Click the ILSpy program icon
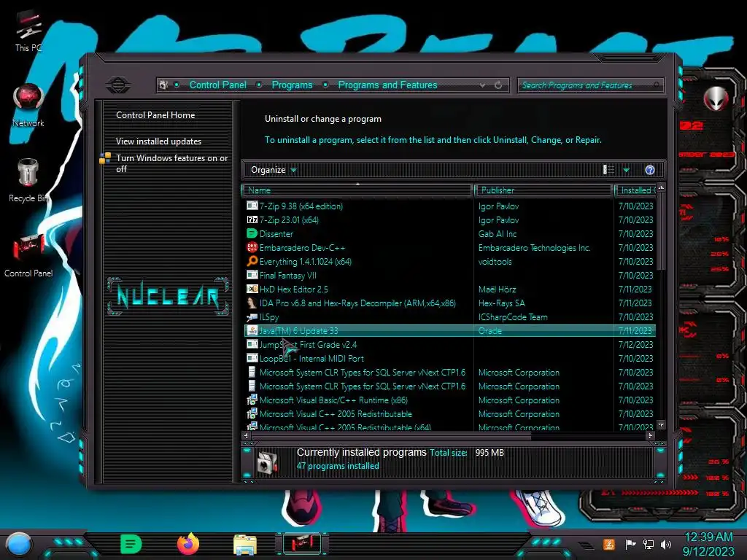 point(252,317)
